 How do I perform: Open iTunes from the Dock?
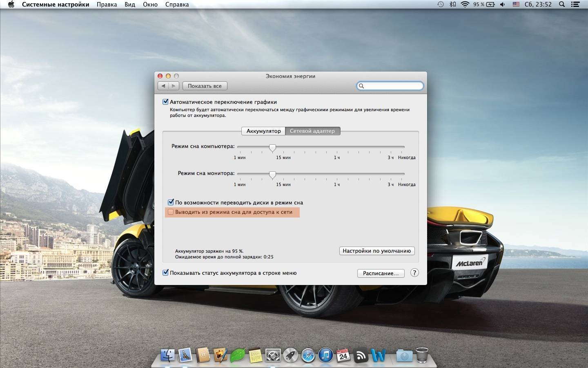325,356
